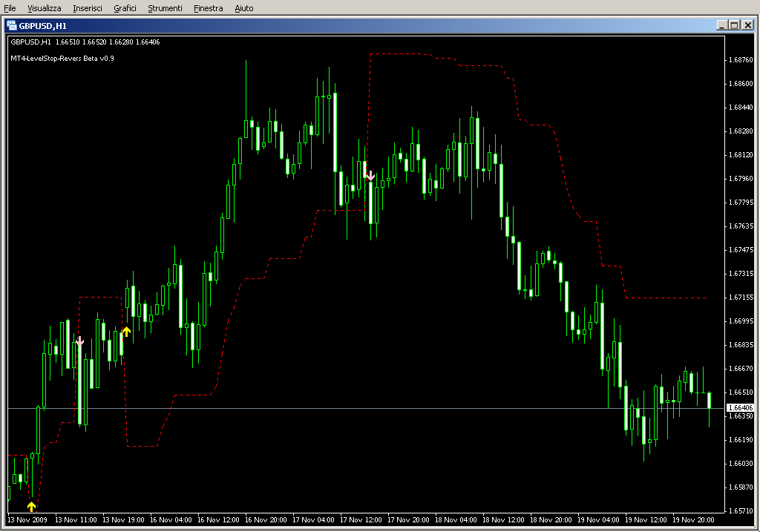
Task: Click the current price tag 1.66406
Action: point(740,408)
